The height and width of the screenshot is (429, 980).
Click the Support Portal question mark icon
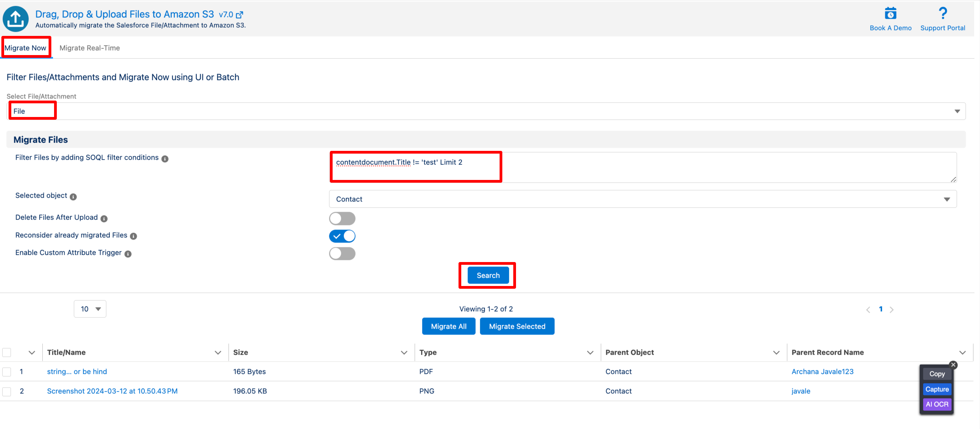[x=942, y=13]
